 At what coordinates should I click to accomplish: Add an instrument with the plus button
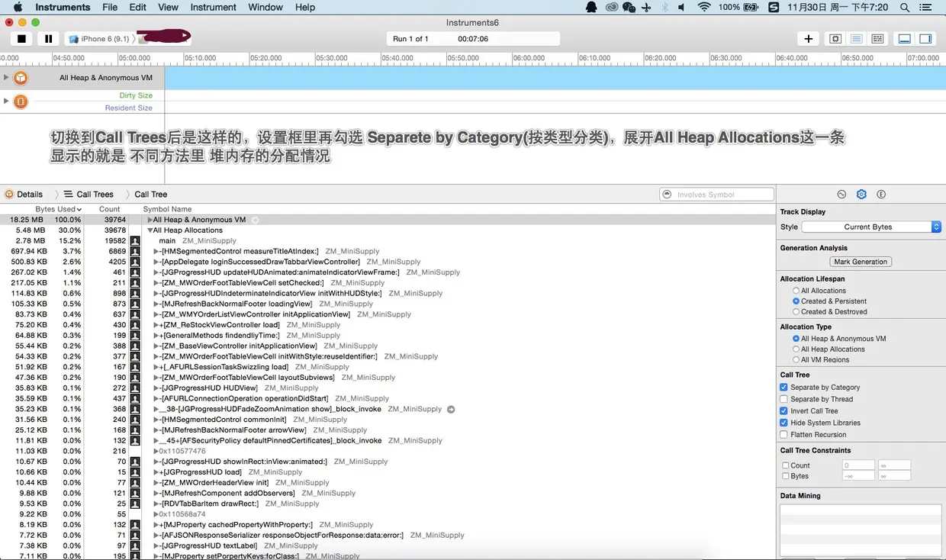(x=808, y=39)
